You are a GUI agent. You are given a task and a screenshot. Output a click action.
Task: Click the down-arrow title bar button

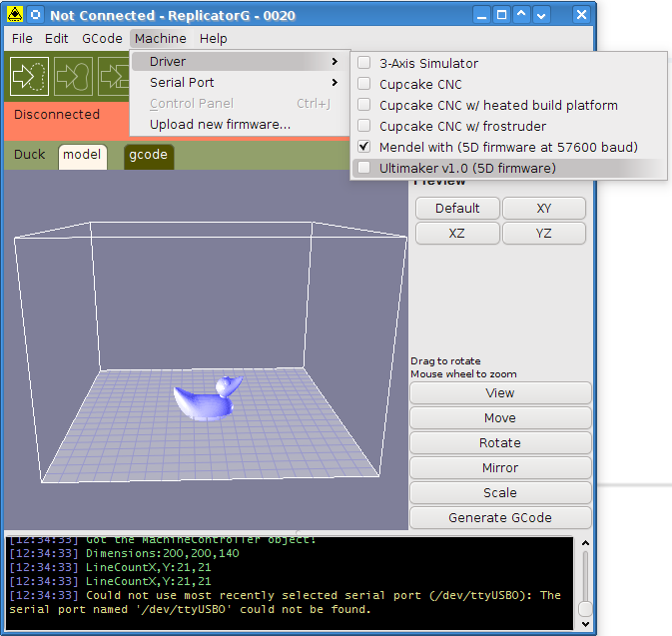click(x=541, y=15)
